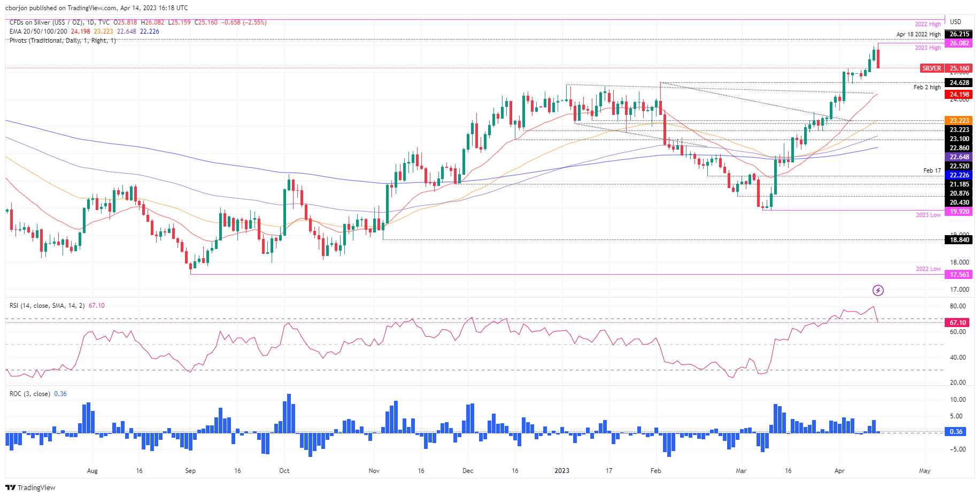This screenshot has width=980, height=497.
Task: Click the 18.840 price axis label
Action: (959, 240)
